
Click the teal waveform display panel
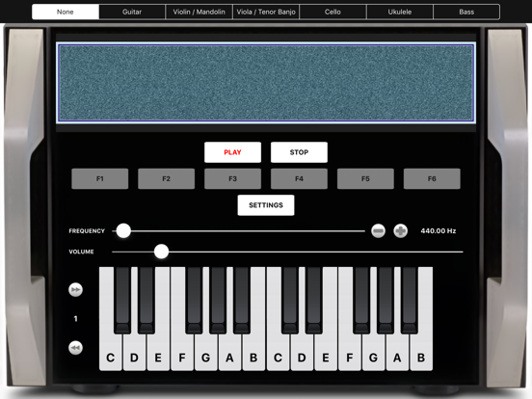tap(266, 83)
